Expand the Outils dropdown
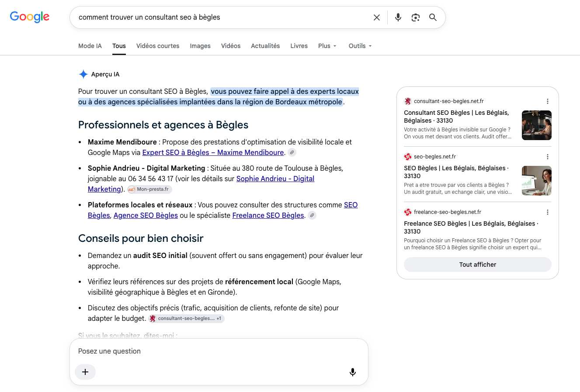Viewport: 580px width, 392px height. tap(360, 46)
